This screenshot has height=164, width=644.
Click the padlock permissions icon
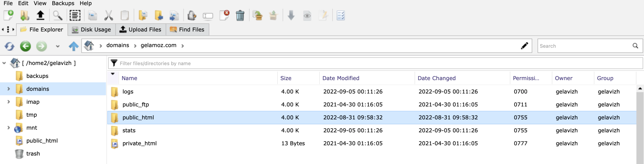click(192, 15)
